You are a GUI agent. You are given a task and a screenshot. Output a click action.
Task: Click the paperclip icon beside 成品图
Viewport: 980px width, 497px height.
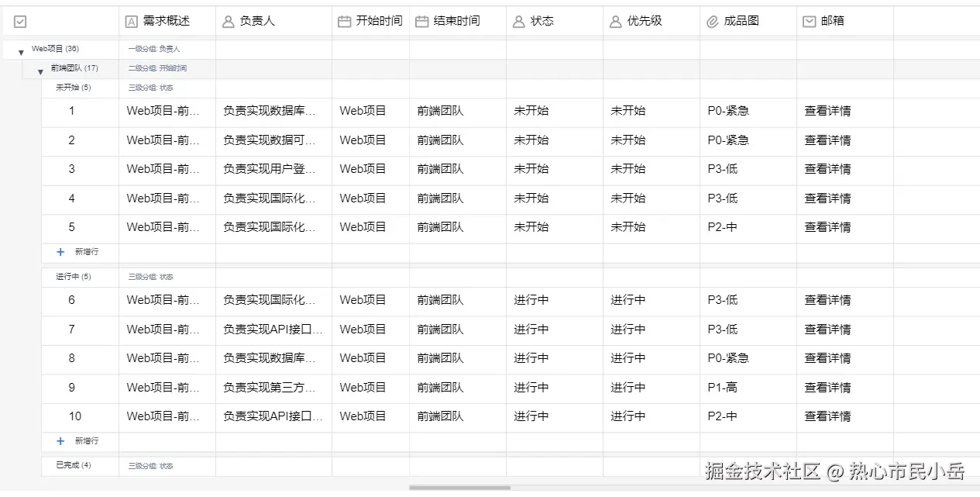tap(711, 21)
